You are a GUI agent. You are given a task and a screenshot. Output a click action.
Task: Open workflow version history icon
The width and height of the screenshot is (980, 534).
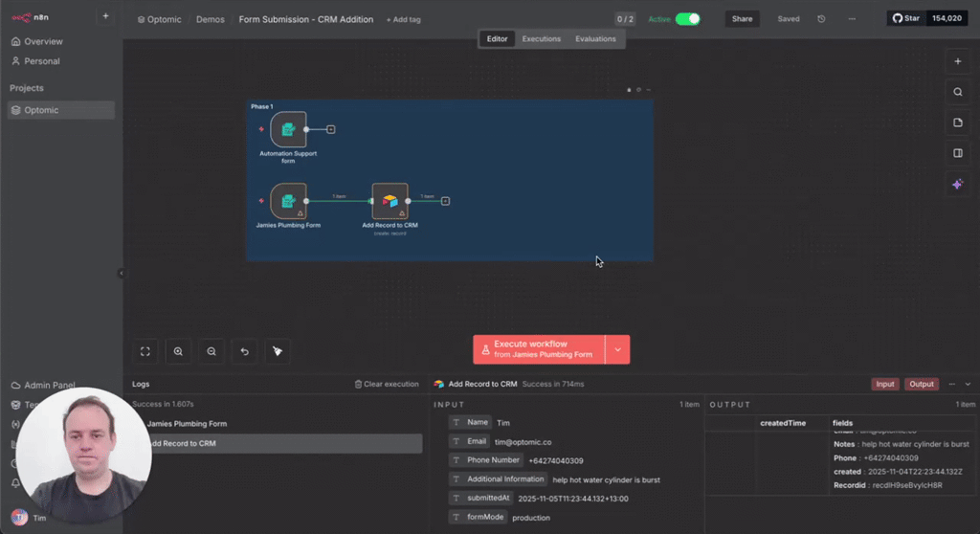point(821,19)
